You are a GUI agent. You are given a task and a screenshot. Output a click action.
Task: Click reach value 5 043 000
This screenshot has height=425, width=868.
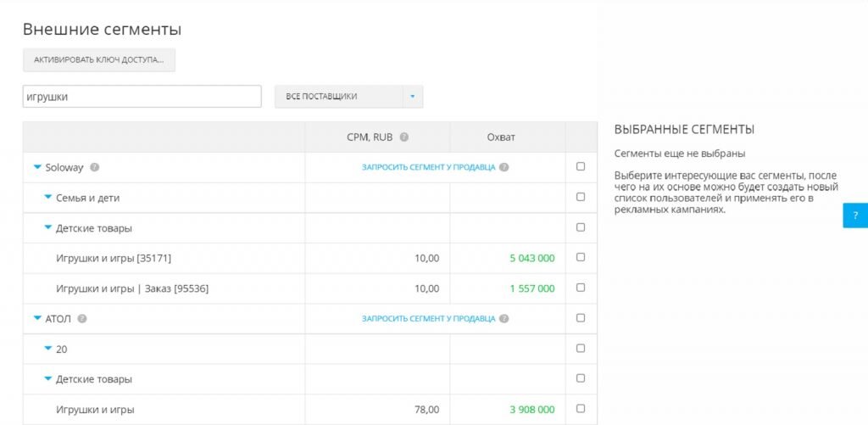point(532,258)
